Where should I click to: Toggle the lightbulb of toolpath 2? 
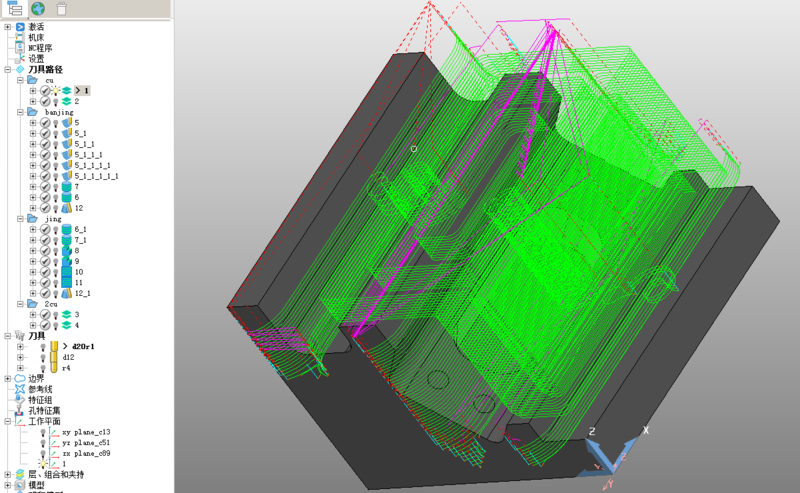point(56,102)
